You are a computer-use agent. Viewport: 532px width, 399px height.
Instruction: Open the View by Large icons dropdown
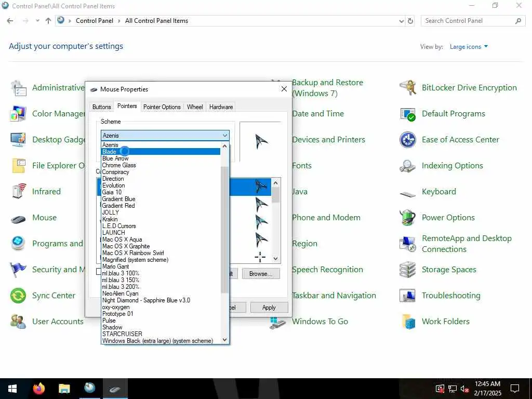pos(469,47)
